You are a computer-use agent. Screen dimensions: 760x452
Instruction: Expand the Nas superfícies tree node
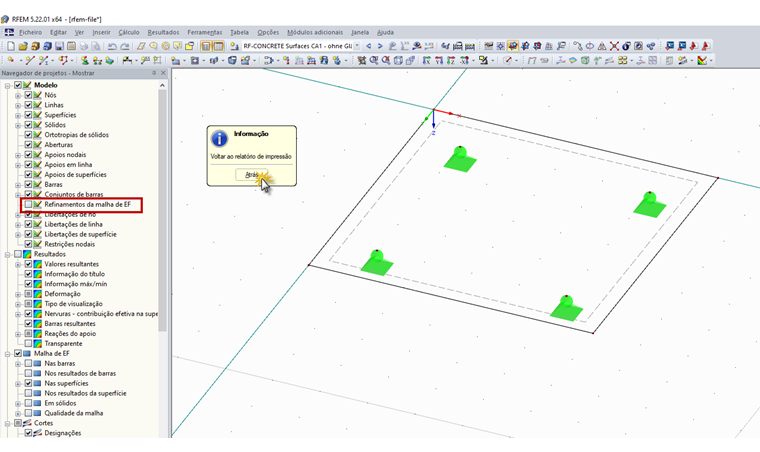click(18, 383)
